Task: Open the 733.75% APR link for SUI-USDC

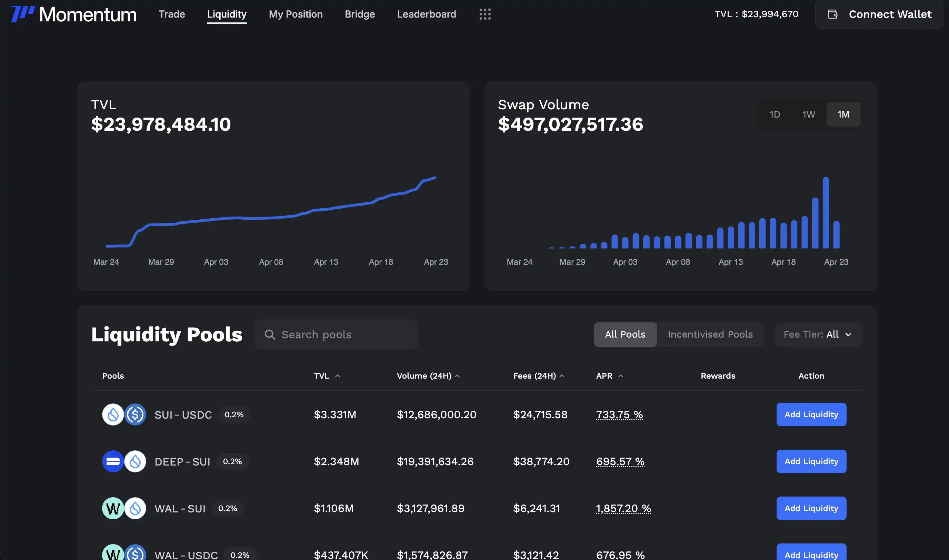Action: [619, 414]
